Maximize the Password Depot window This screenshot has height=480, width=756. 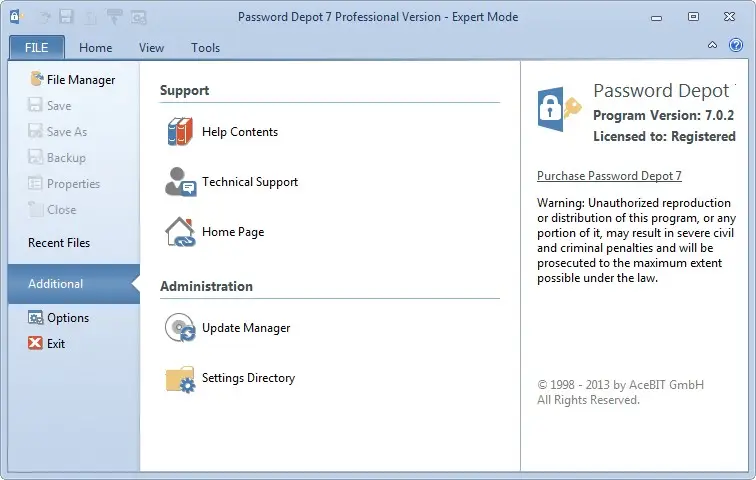click(693, 17)
